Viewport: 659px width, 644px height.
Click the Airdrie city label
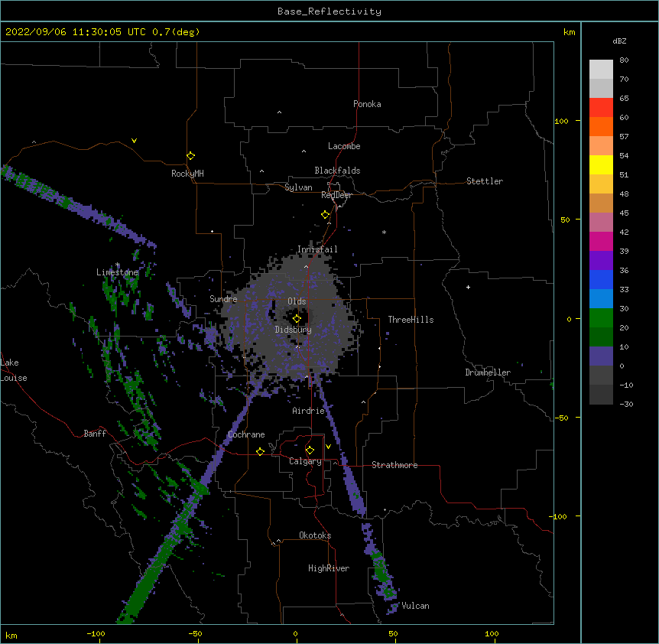click(308, 411)
